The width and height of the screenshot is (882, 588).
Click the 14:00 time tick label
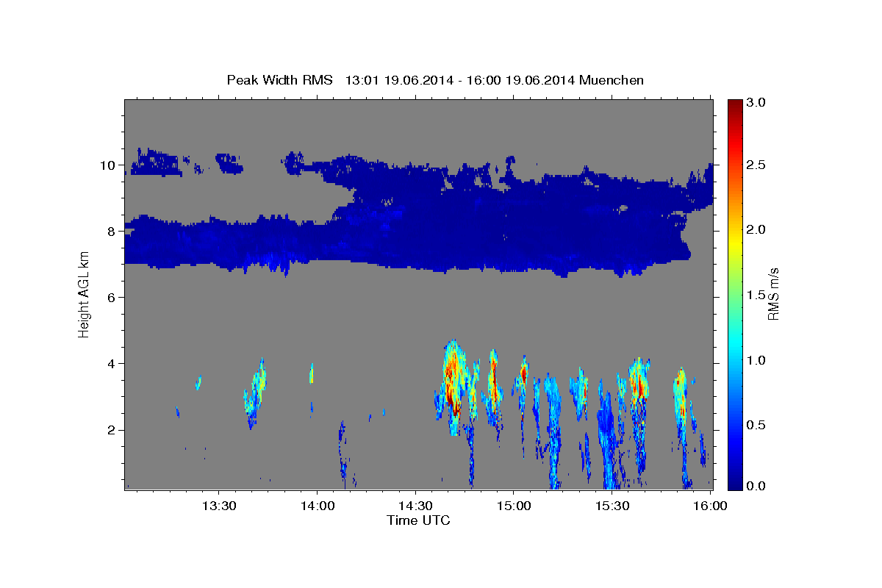(317, 506)
